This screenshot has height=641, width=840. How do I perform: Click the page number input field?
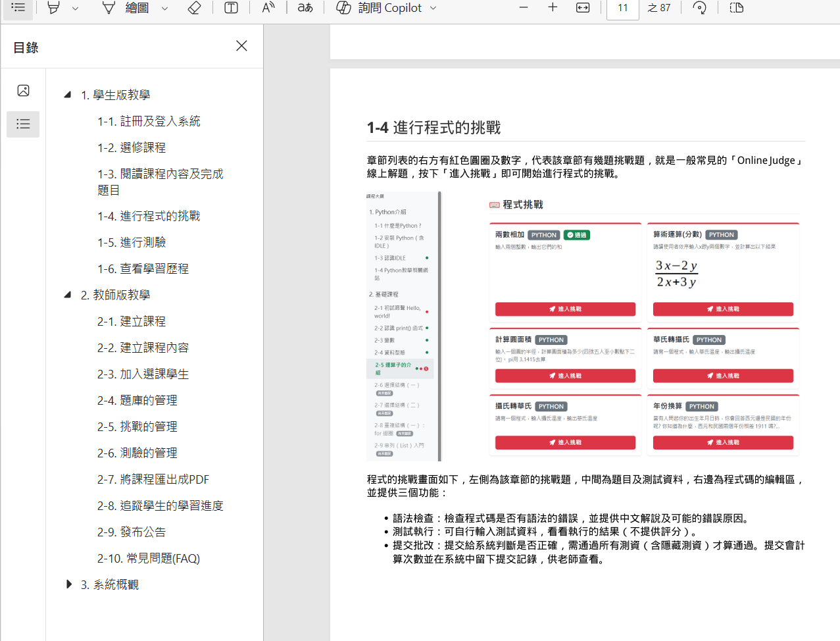point(622,9)
